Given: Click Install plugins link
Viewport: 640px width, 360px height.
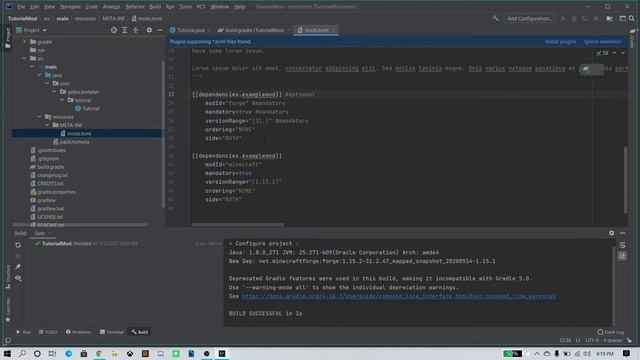Looking at the screenshot, I should pyautogui.click(x=560, y=42).
